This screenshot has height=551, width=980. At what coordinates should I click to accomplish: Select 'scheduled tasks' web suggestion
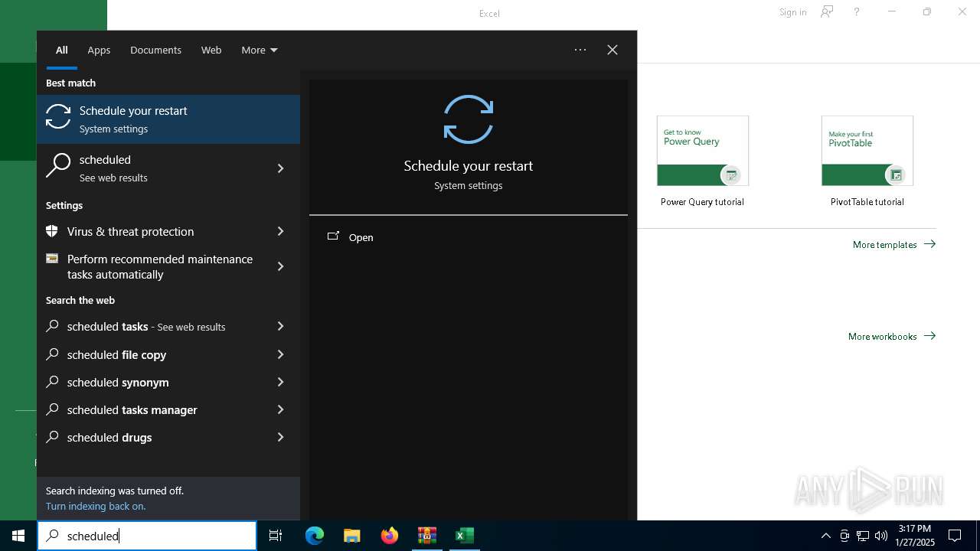[168, 326]
